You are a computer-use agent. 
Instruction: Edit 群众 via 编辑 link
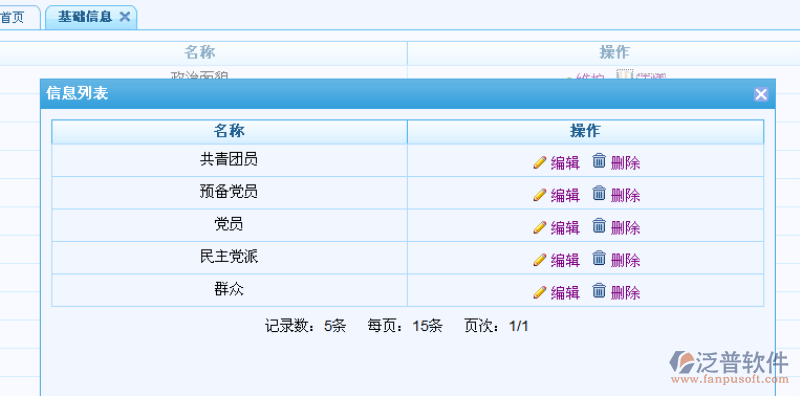565,293
